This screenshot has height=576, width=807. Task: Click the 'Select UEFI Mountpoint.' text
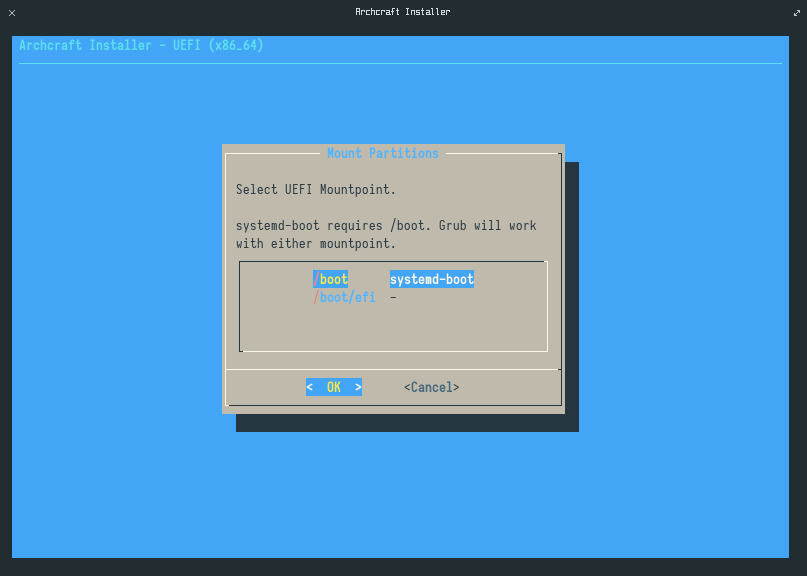click(x=315, y=189)
